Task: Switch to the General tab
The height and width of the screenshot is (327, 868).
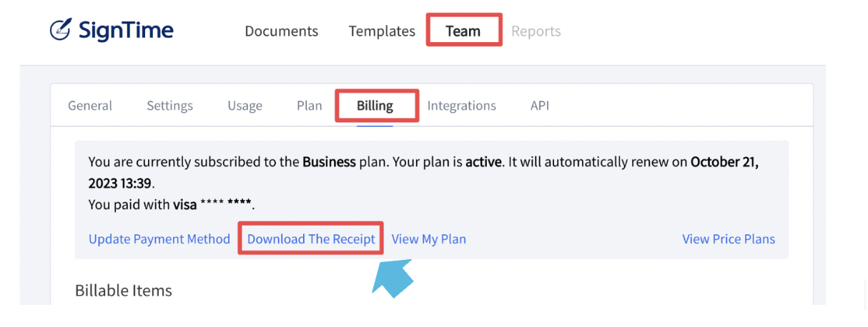Action: coord(90,106)
